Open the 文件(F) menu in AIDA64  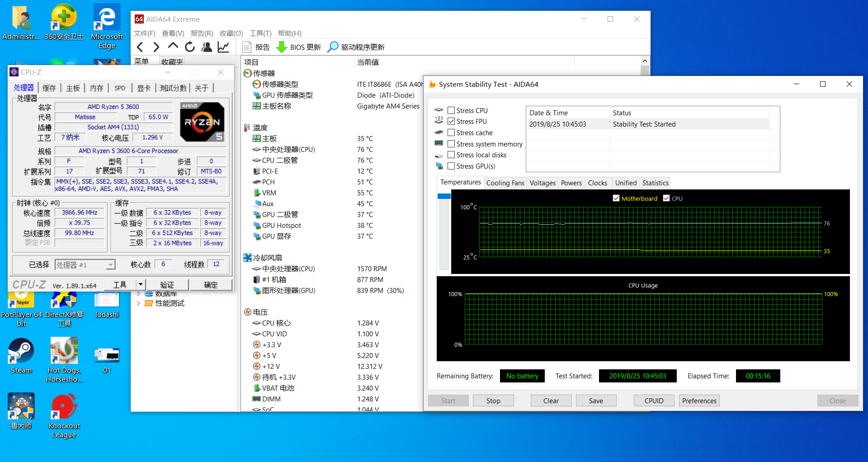145,33
